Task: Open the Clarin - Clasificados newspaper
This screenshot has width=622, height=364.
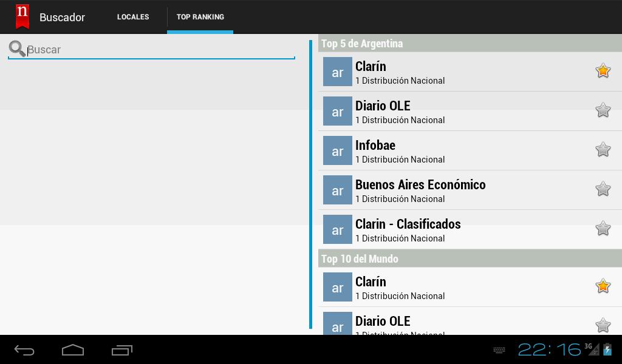Action: pyautogui.click(x=470, y=229)
